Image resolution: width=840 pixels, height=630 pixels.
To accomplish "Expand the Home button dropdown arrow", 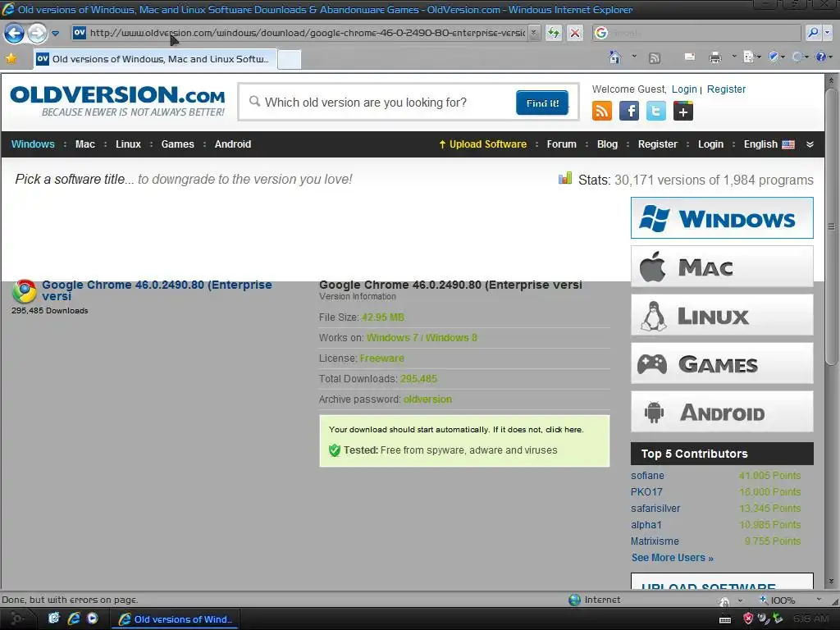I will click(634, 56).
